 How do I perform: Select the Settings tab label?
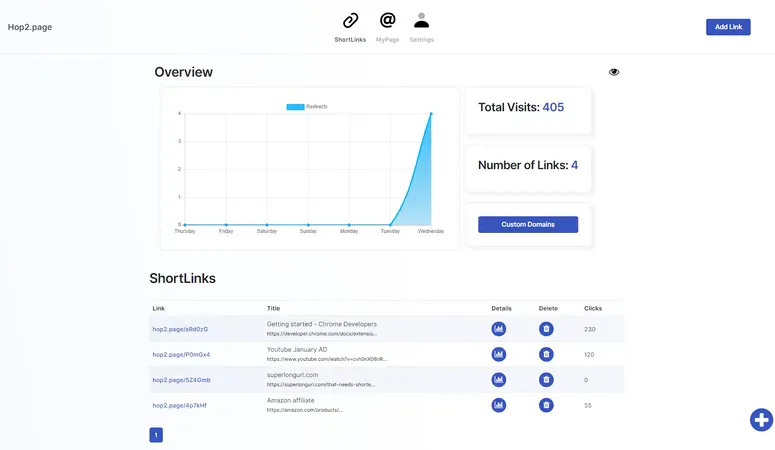[x=422, y=40]
